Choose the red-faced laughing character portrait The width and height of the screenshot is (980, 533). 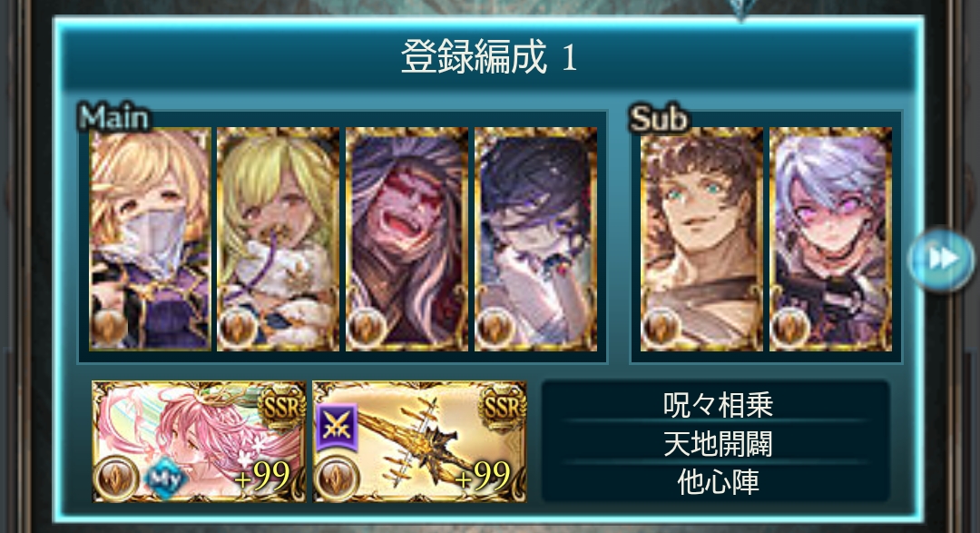coord(407,239)
